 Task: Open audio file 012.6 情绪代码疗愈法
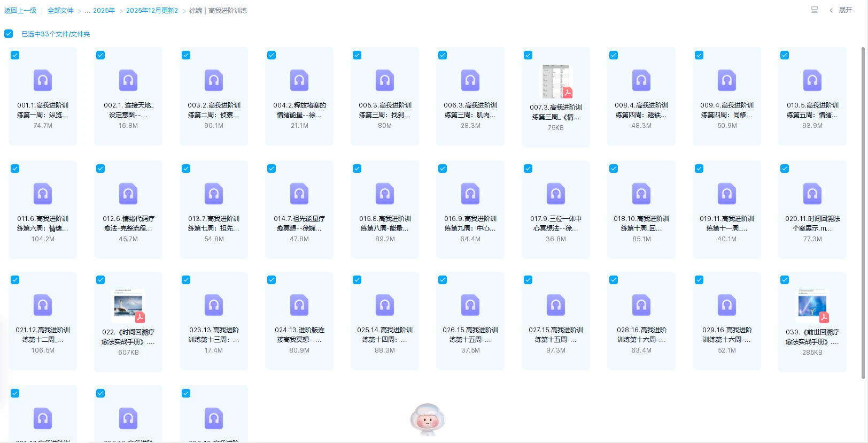pyautogui.click(x=128, y=194)
